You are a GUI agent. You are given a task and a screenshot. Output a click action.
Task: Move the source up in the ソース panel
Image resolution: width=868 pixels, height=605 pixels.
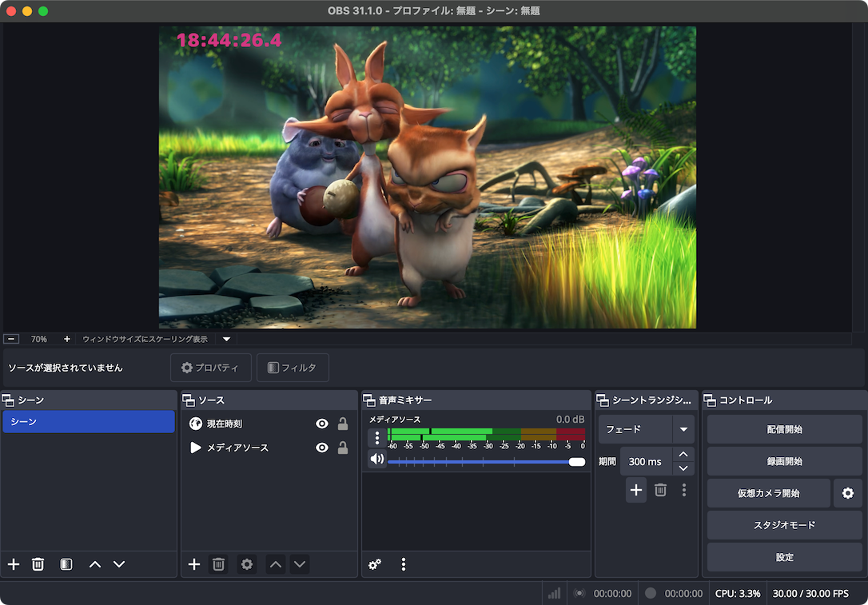point(276,564)
